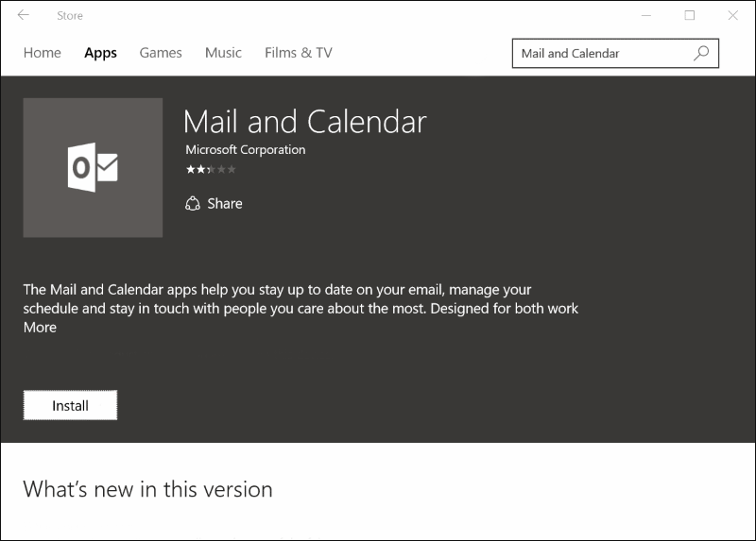Maximize the Store window
Screen dimensions: 756x541
pyautogui.click(x=690, y=15)
